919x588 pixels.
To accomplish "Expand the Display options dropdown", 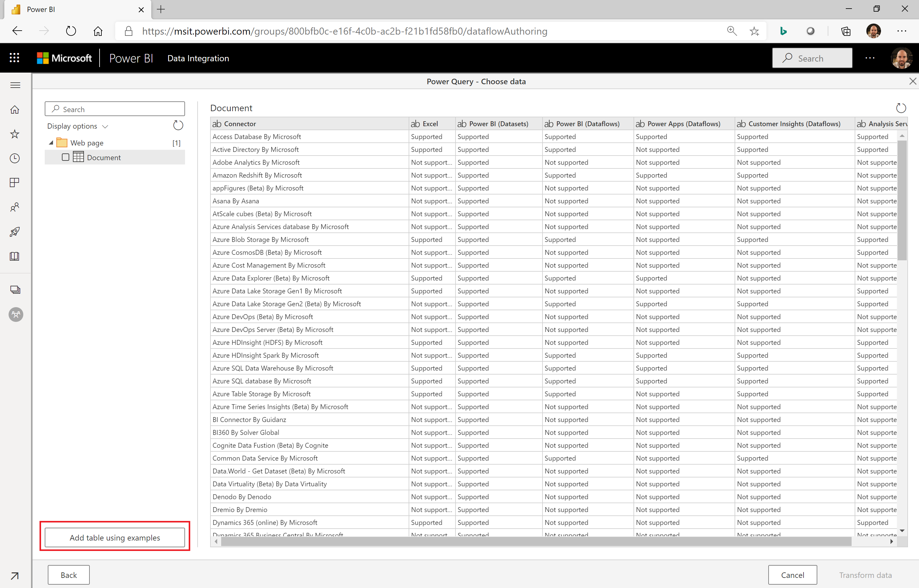I will pyautogui.click(x=78, y=126).
